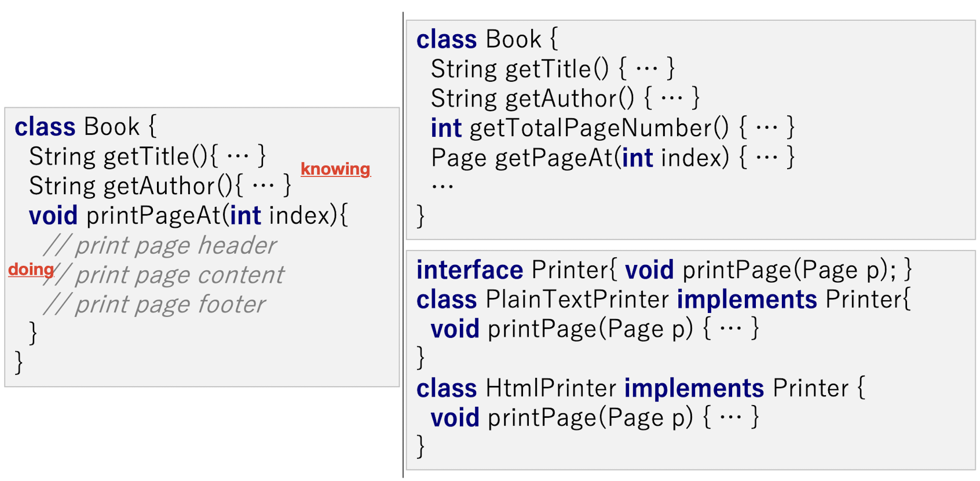Click the red "knowing" link

[x=335, y=169]
